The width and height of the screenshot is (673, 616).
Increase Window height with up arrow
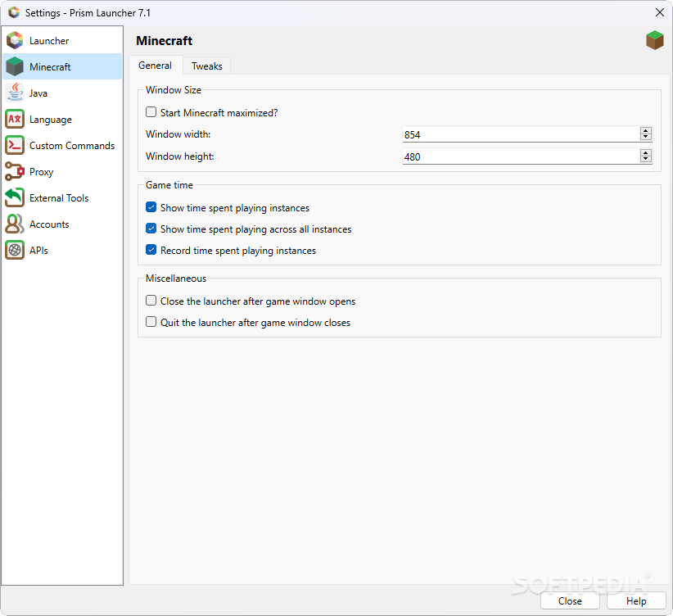pos(645,152)
